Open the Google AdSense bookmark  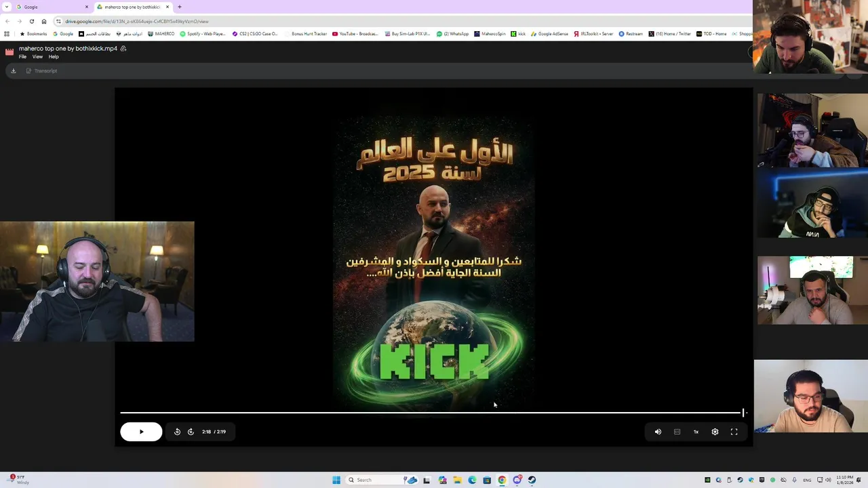click(550, 34)
